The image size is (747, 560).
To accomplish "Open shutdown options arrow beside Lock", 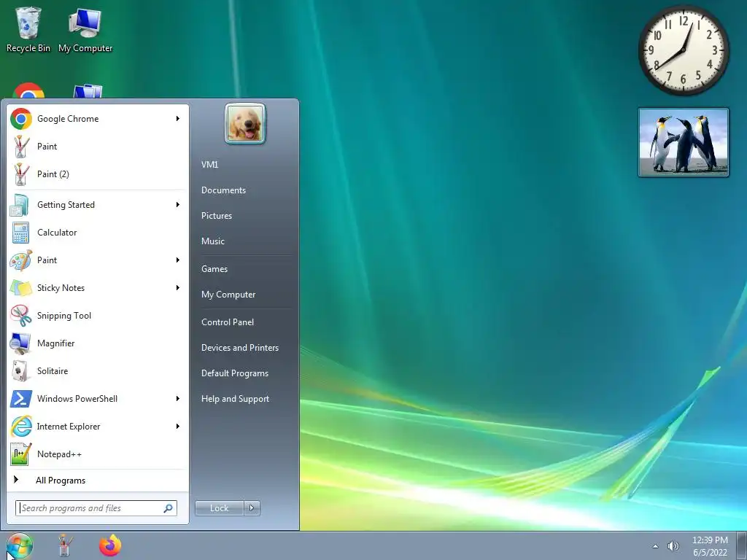I will (x=252, y=508).
